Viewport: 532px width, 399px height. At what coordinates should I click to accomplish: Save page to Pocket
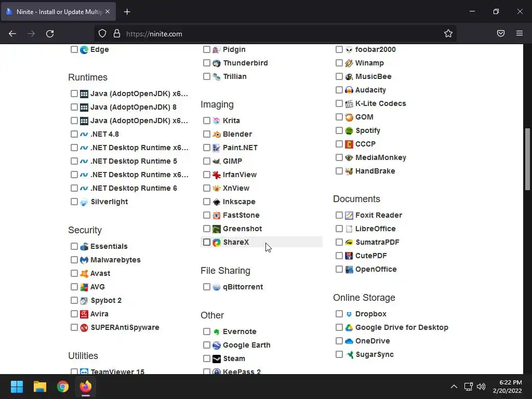(x=501, y=33)
